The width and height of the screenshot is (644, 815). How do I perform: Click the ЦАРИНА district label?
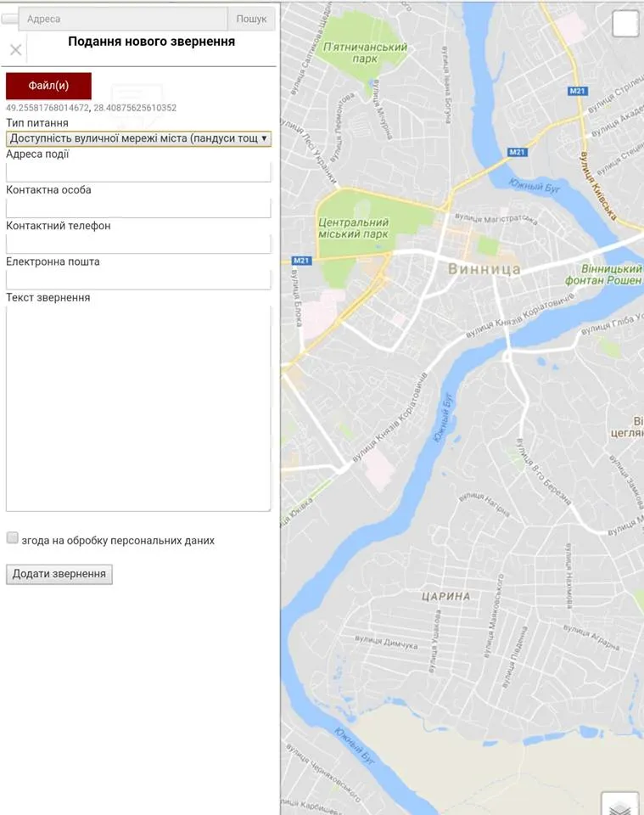(445, 596)
